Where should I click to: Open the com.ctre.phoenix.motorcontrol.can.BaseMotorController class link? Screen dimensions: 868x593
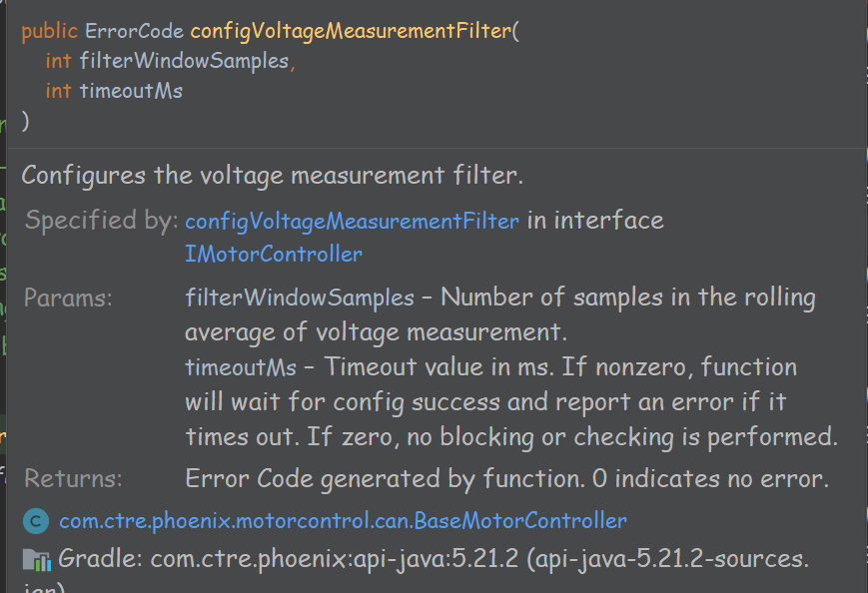[x=343, y=521]
